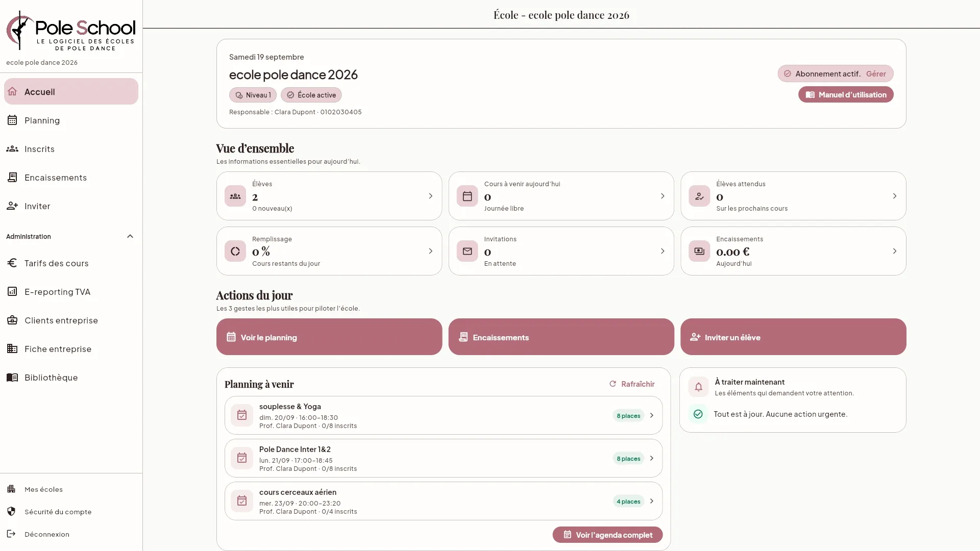Expand the souplesse & Yoga course arrow
980x551 pixels.
click(651, 415)
